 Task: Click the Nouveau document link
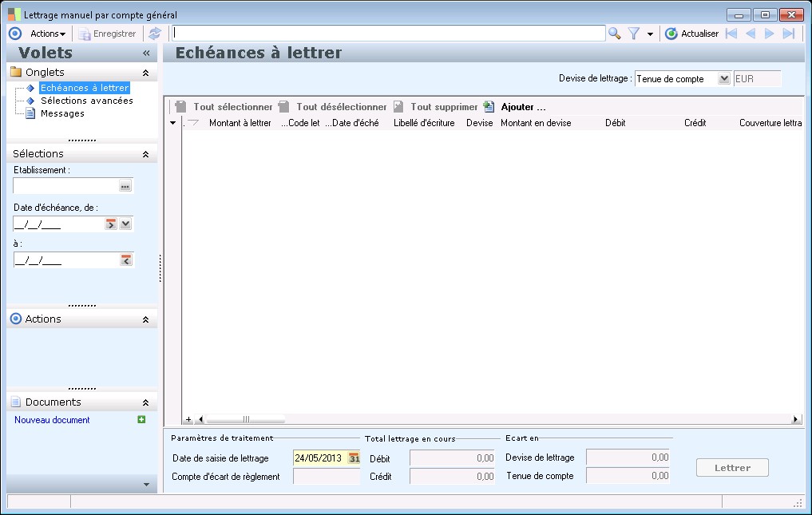[52, 420]
